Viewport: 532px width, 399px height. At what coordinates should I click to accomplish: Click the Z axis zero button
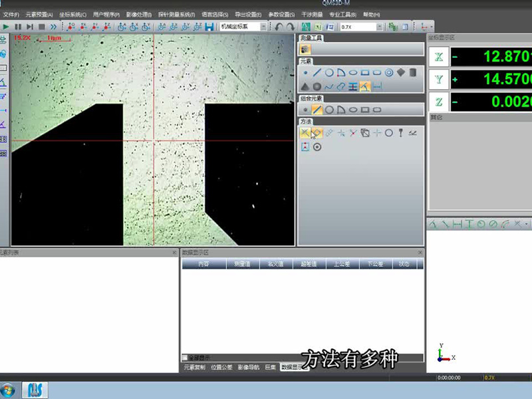[x=439, y=102]
